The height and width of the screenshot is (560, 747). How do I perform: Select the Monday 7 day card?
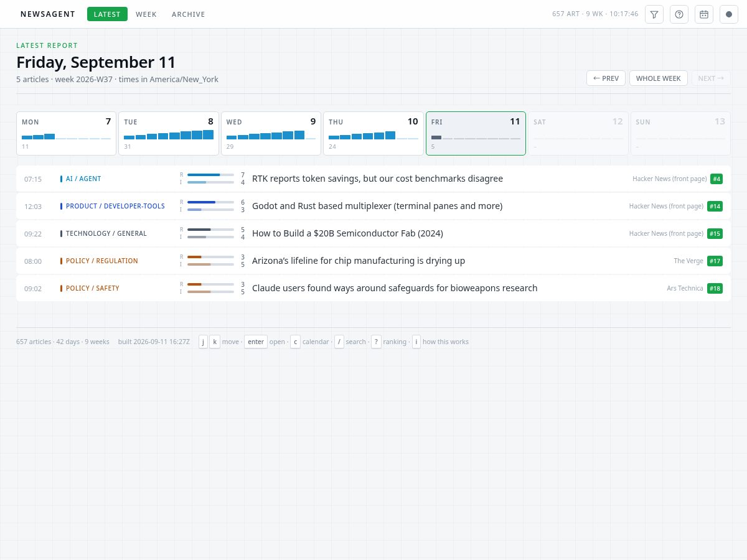[67, 133]
